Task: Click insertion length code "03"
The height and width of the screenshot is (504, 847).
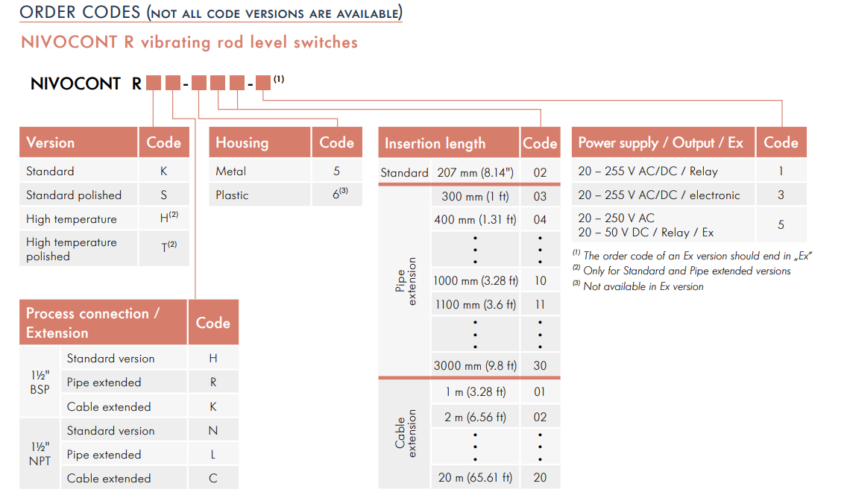Action: (x=540, y=197)
